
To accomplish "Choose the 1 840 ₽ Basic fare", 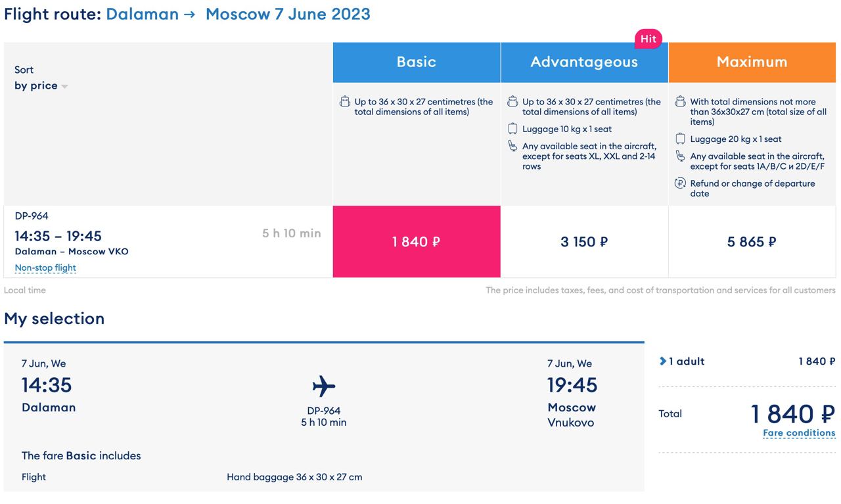I will (417, 242).
